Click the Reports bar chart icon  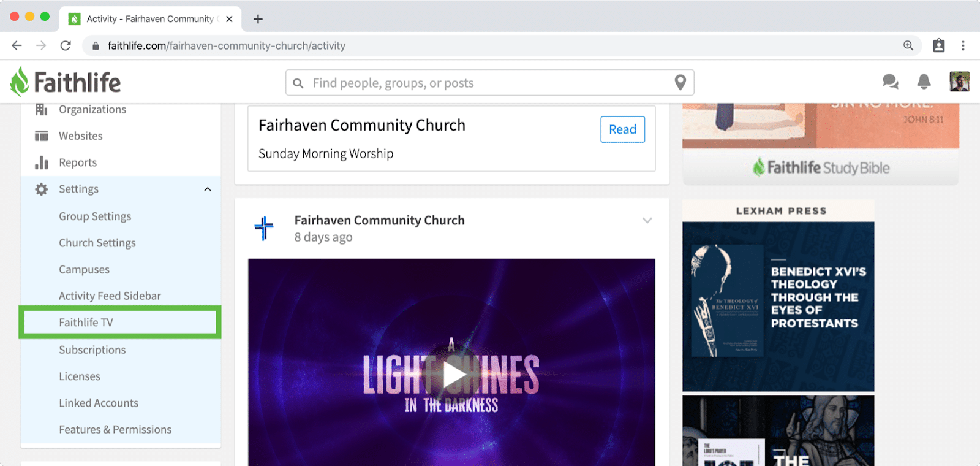[x=42, y=162]
